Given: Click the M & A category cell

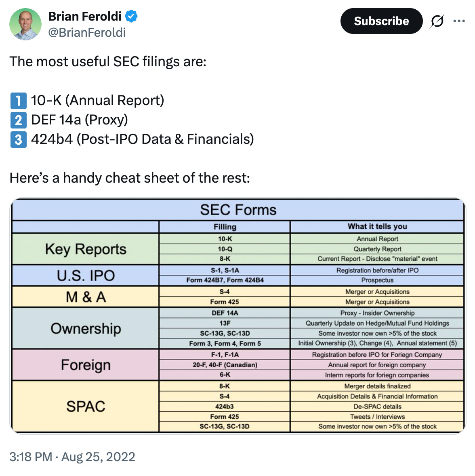Looking at the screenshot, I should click(x=86, y=297).
